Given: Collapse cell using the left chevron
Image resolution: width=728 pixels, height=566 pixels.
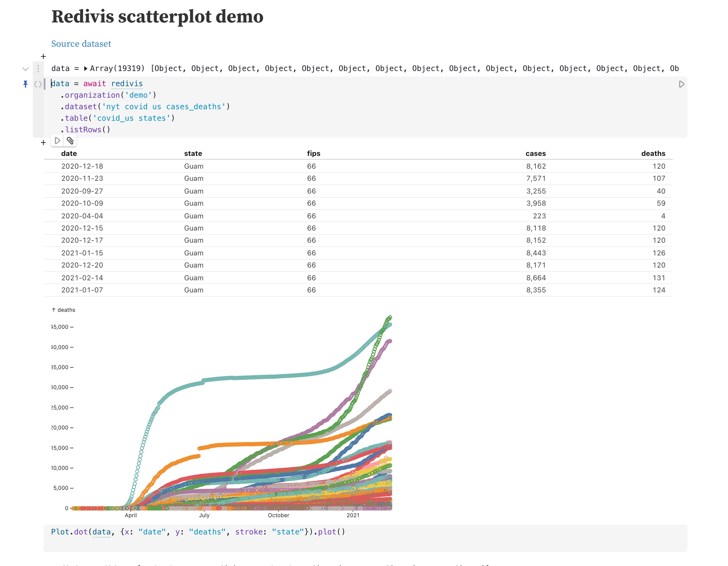Looking at the screenshot, I should [x=25, y=69].
